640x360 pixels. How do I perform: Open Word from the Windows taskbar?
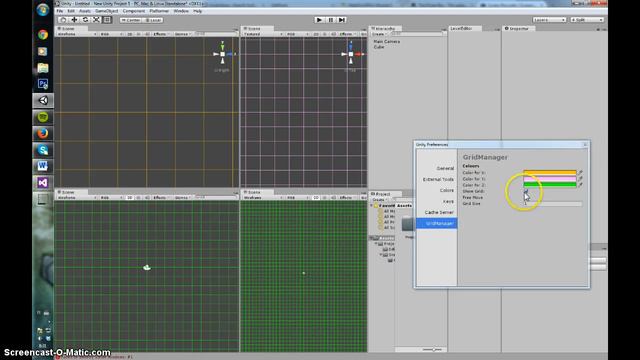43,166
